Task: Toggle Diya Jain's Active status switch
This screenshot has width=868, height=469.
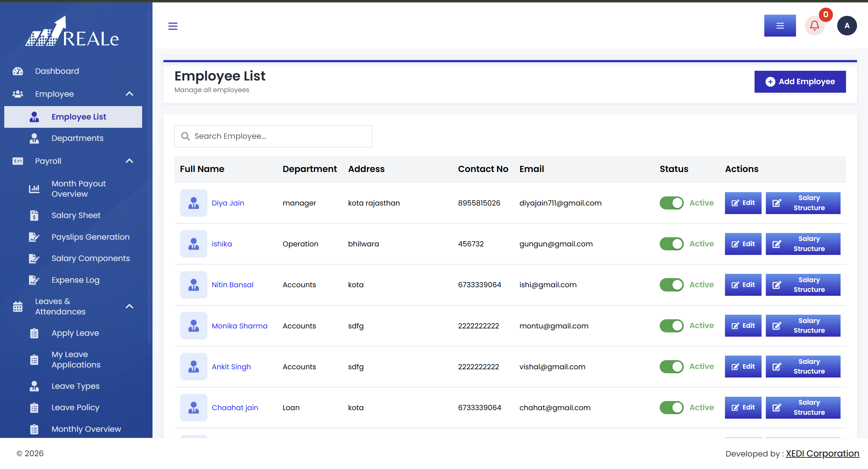Action: pos(671,203)
